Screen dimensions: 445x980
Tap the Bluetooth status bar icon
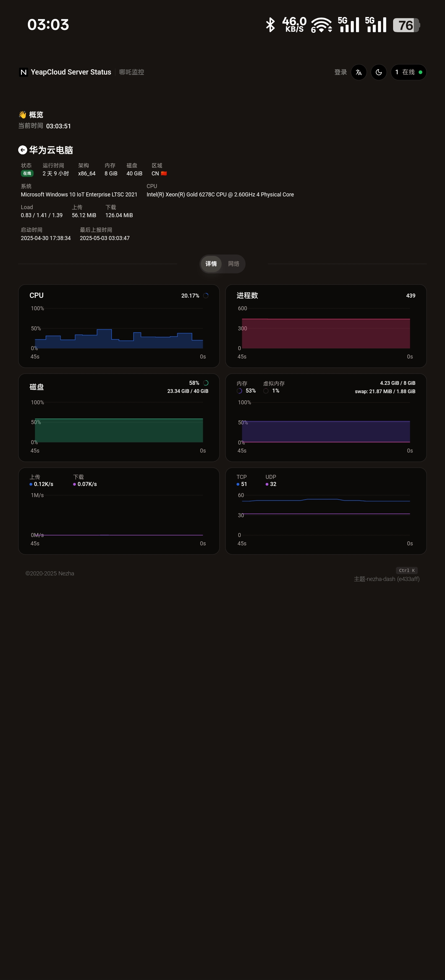[270, 25]
